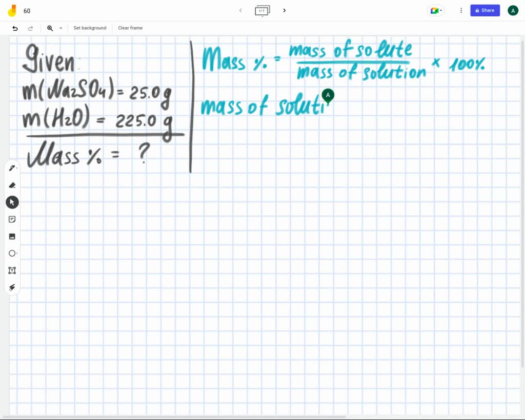The image size is (525, 420).
Task: Open the zoom options dropdown
Action: (60, 28)
